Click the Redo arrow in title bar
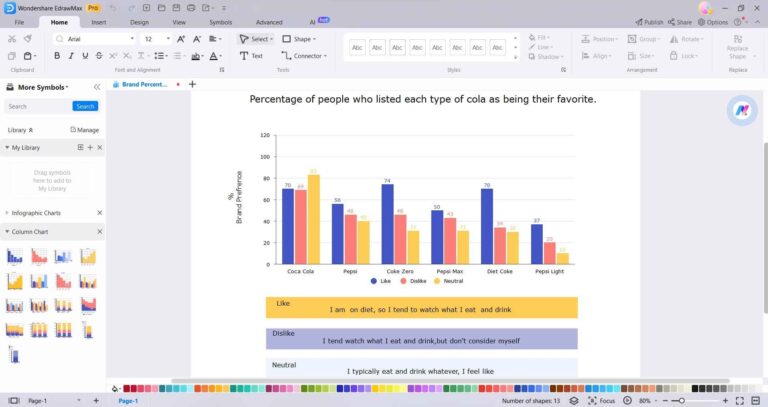Viewport: 768px width, 407px height. tap(131, 8)
